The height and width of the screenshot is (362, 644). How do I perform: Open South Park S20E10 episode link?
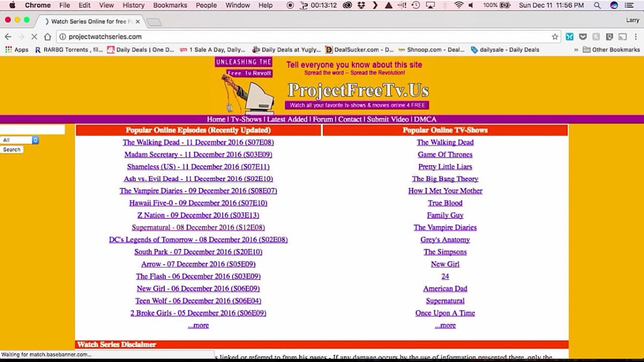point(198,252)
